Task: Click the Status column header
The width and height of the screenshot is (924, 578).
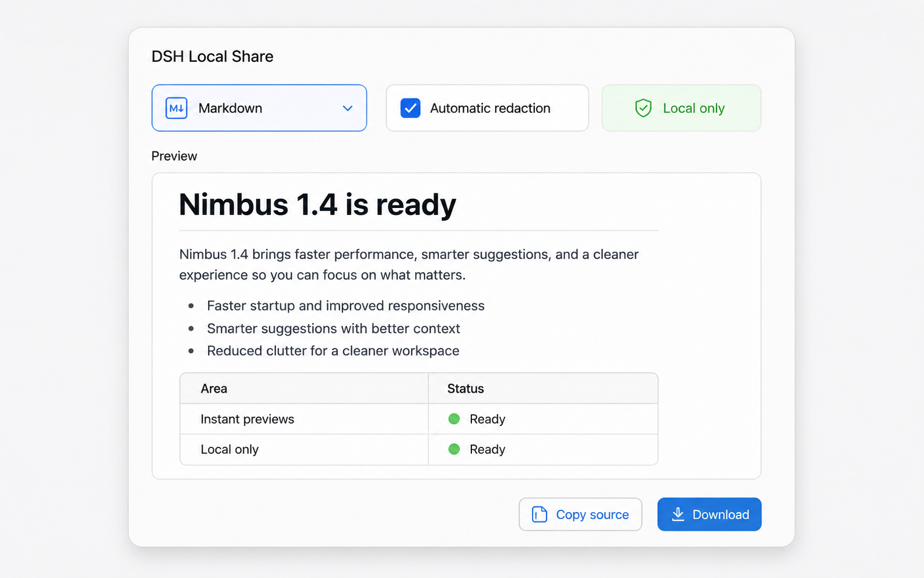Action: tap(465, 389)
